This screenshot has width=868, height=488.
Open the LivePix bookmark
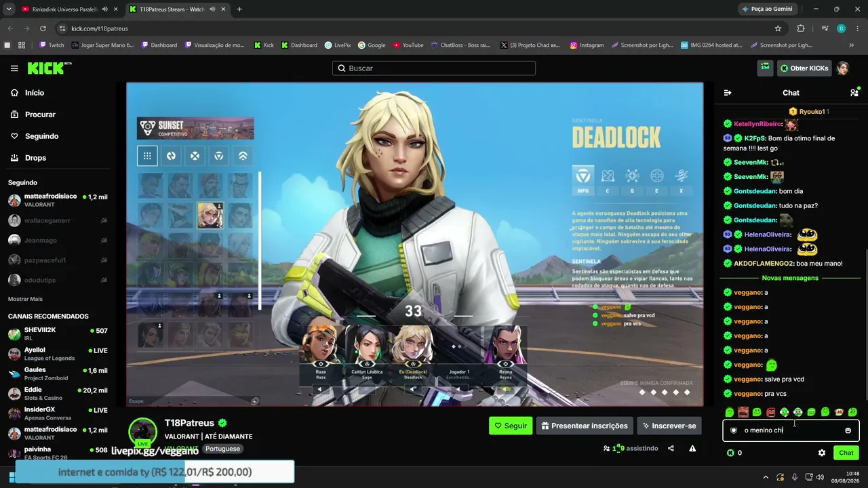[337, 45]
